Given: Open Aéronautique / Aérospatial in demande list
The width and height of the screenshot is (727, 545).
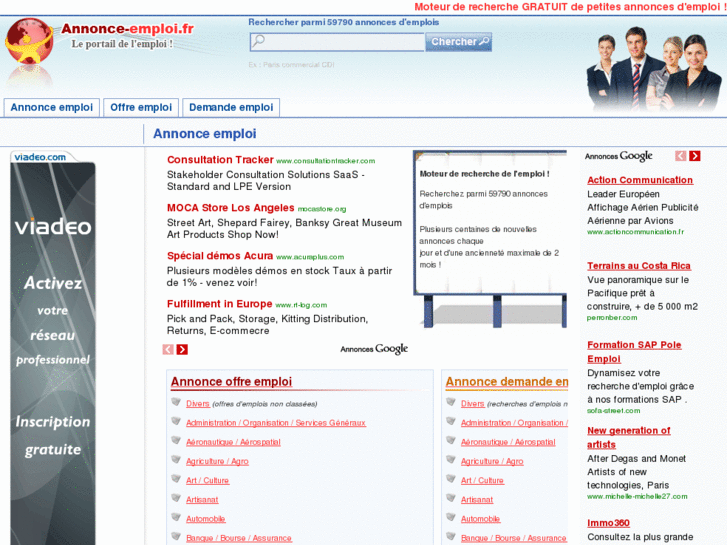Looking at the screenshot, I should [508, 442].
